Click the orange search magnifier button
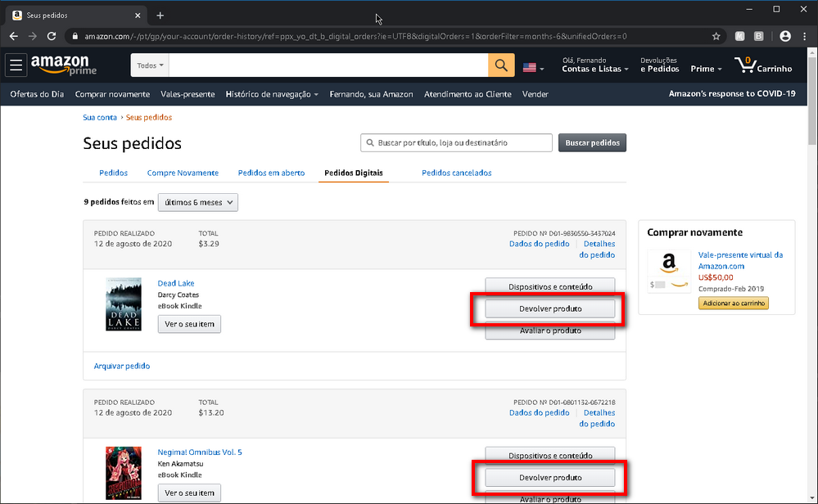This screenshot has height=504, width=818. pyautogui.click(x=501, y=65)
